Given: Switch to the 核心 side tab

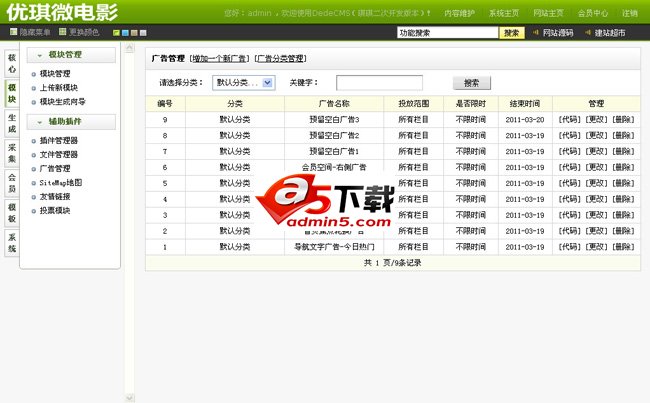Looking at the screenshot, I should 12,63.
